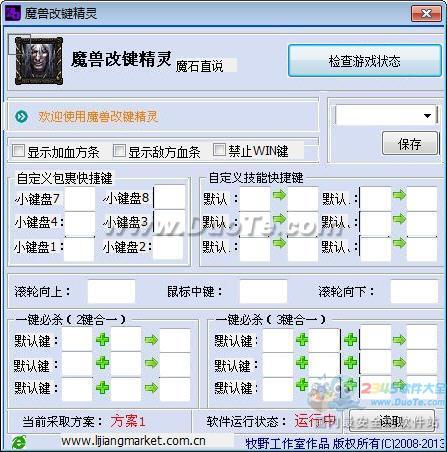Screen dimensions: 447x452
Task: Click the hero portrait avatar icon
Action: tap(39, 61)
